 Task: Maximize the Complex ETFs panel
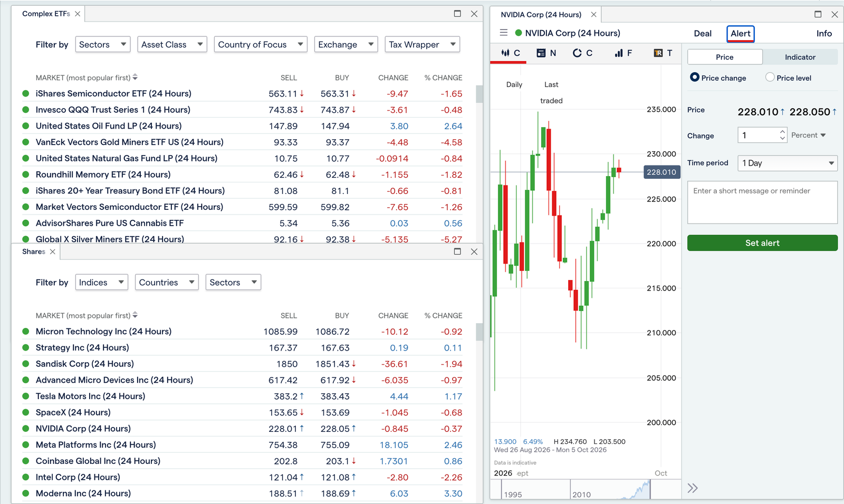pos(457,14)
